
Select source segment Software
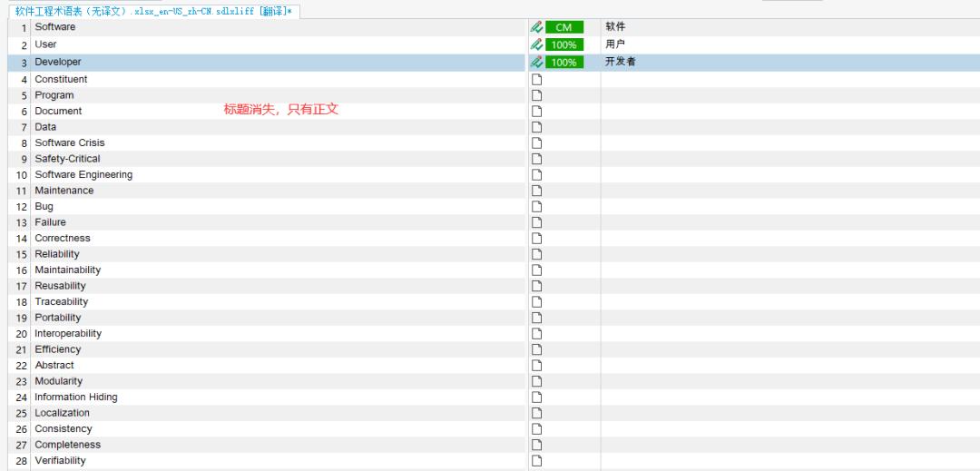55,27
